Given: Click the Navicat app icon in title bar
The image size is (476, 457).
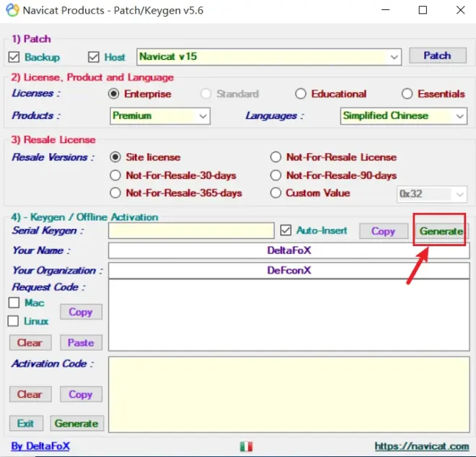Looking at the screenshot, I should pyautogui.click(x=12, y=10).
